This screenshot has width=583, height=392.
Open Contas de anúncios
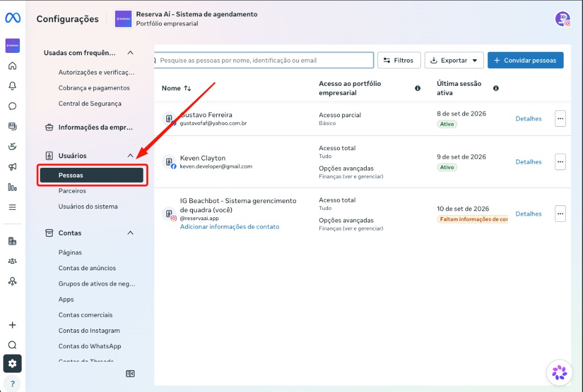click(87, 268)
